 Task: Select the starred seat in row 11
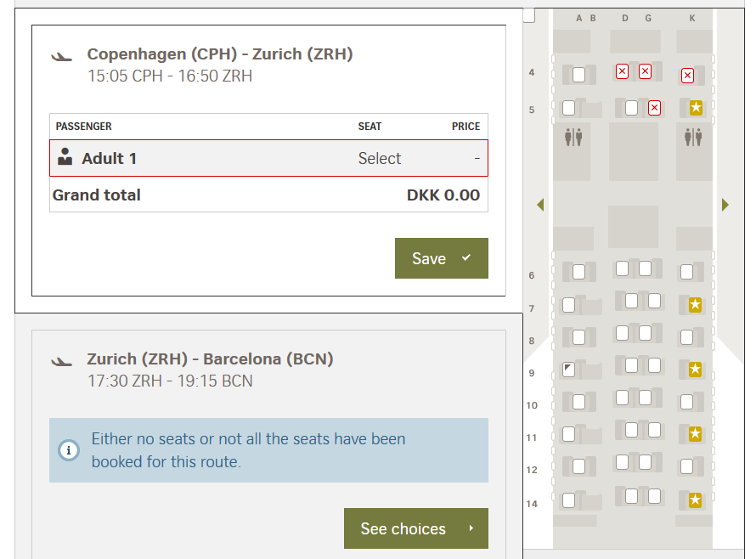pos(695,435)
